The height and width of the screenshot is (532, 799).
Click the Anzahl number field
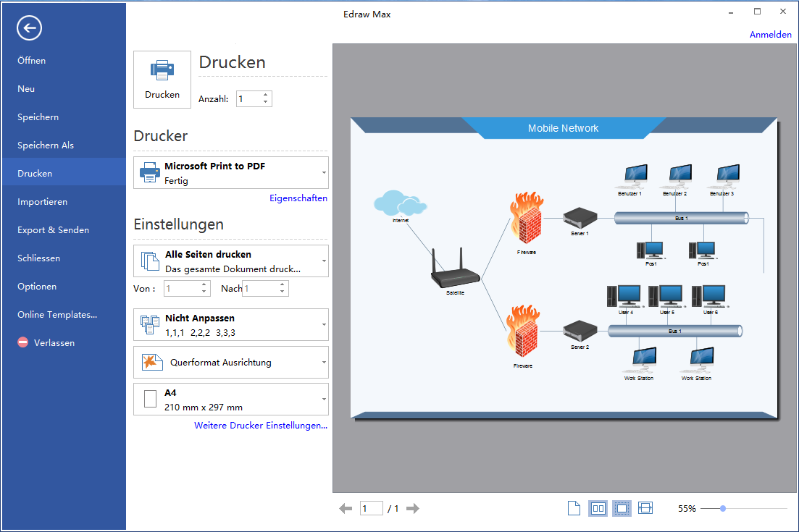[249, 98]
